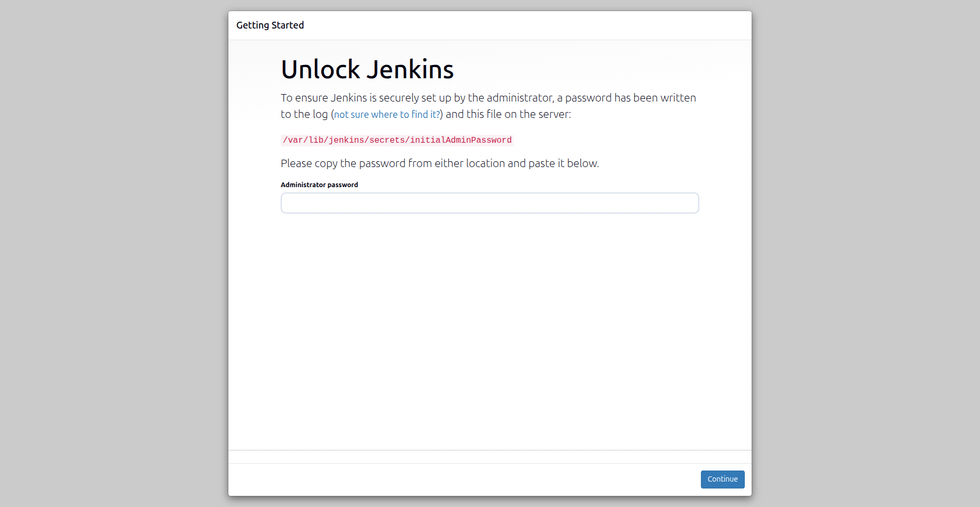This screenshot has width=980, height=507.
Task: Click inside the Administrator password field
Action: [x=489, y=203]
